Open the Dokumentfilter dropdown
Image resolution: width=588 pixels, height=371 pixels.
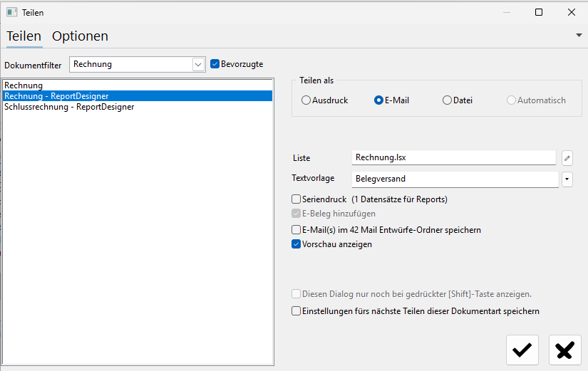click(x=198, y=65)
